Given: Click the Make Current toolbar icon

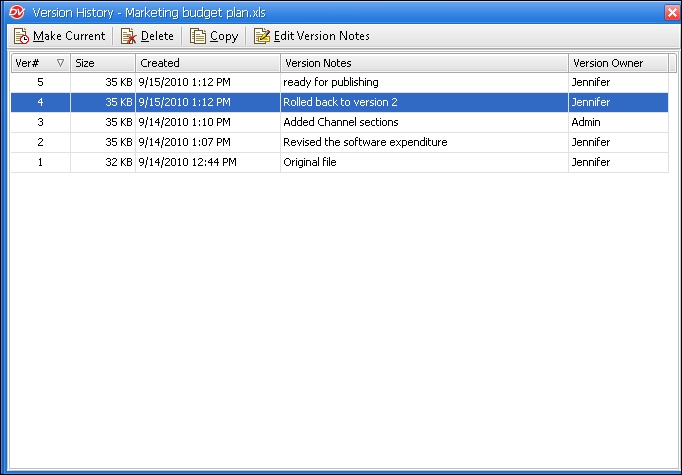Looking at the screenshot, I should tap(22, 36).
